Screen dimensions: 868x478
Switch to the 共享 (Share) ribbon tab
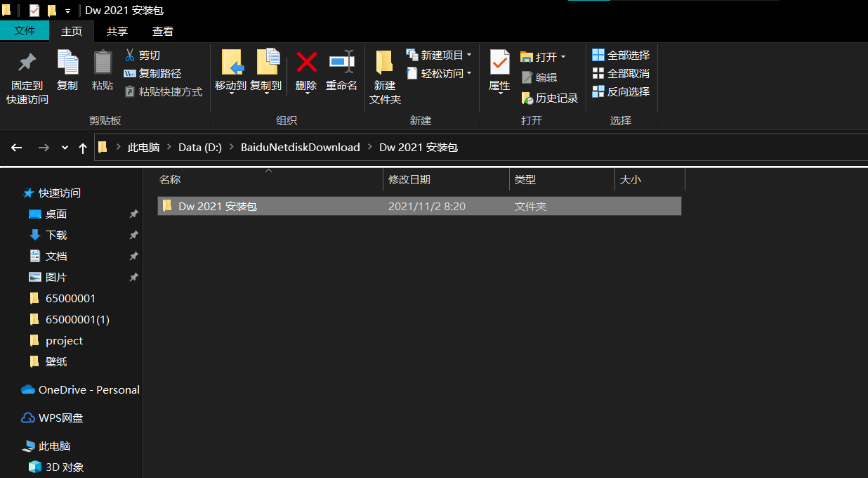(117, 32)
